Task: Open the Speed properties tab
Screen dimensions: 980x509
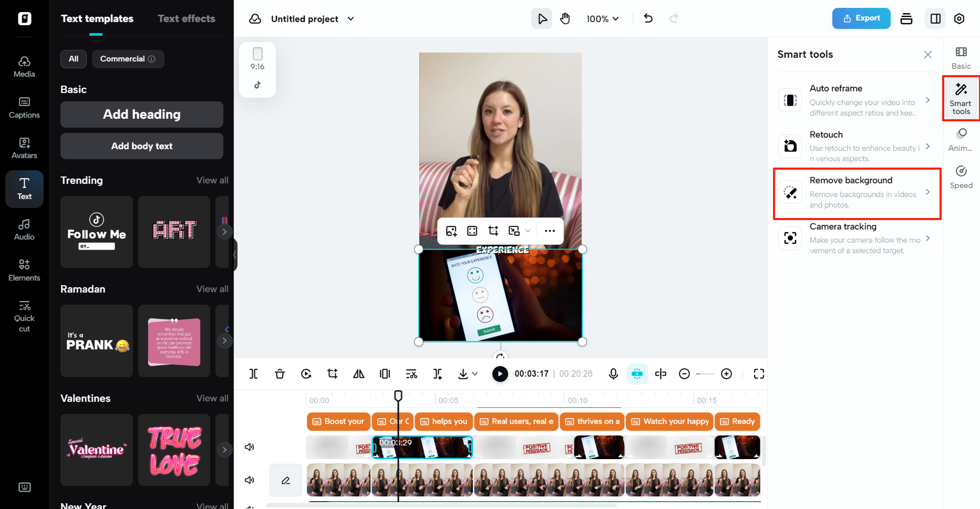Action: [x=961, y=177]
